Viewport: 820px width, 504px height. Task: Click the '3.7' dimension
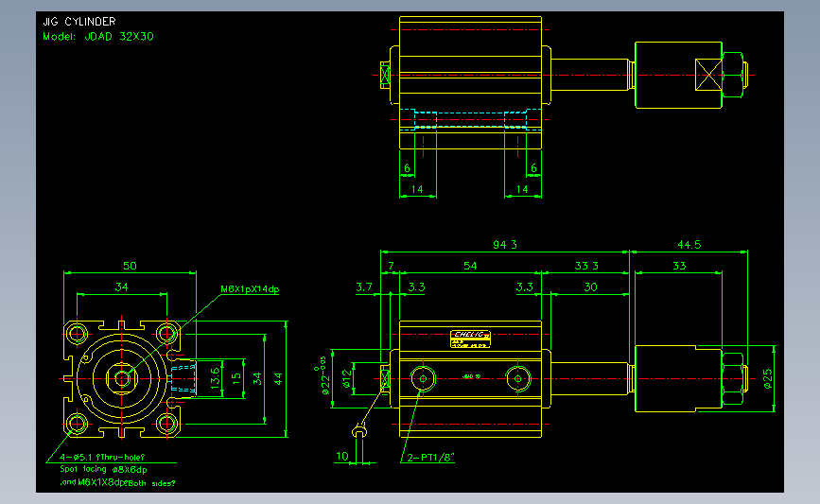[364, 287]
